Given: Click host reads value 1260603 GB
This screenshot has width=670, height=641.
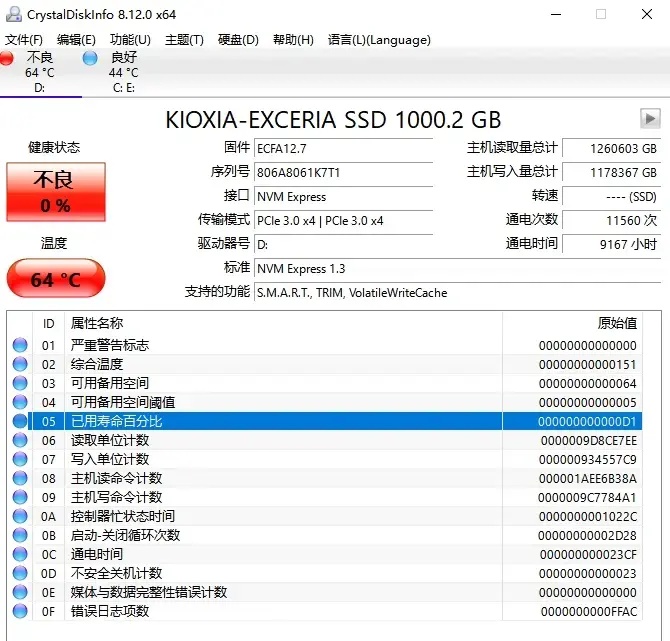Looking at the screenshot, I should click(x=611, y=149).
